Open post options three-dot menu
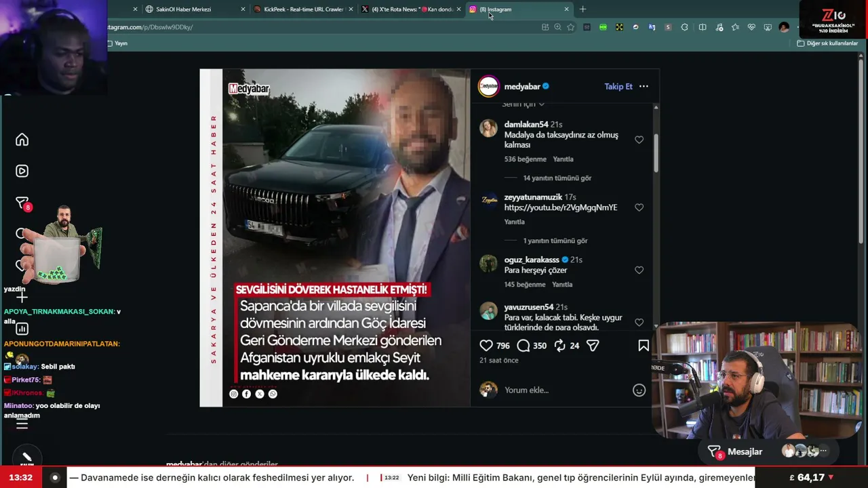The image size is (868, 488). point(644,86)
